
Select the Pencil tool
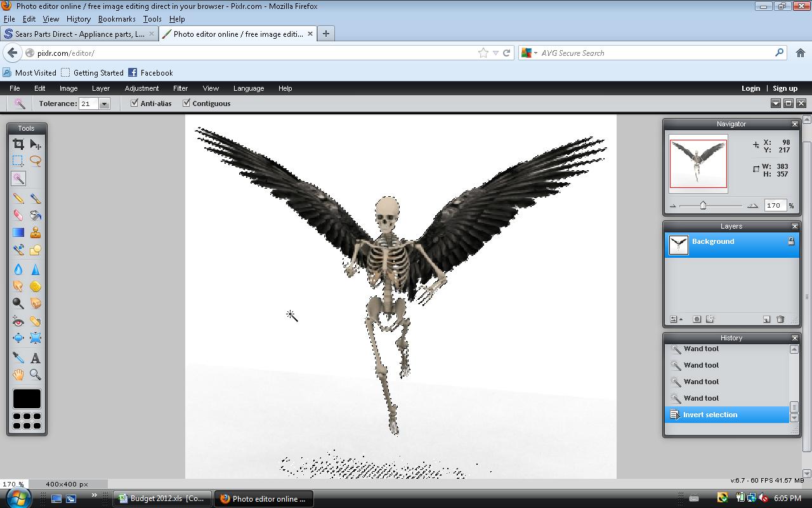pos(18,199)
